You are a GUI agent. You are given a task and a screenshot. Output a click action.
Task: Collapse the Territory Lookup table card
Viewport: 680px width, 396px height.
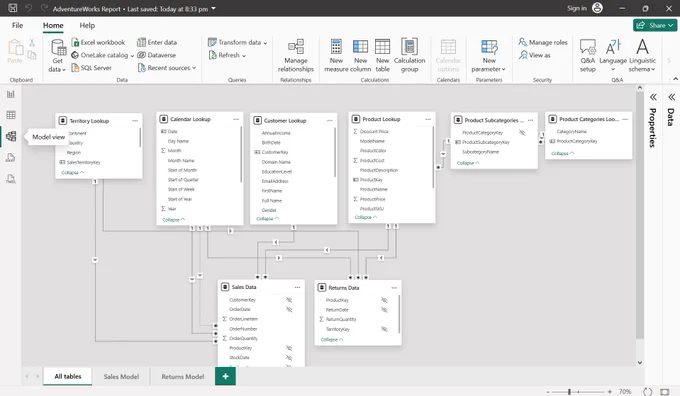coord(72,172)
